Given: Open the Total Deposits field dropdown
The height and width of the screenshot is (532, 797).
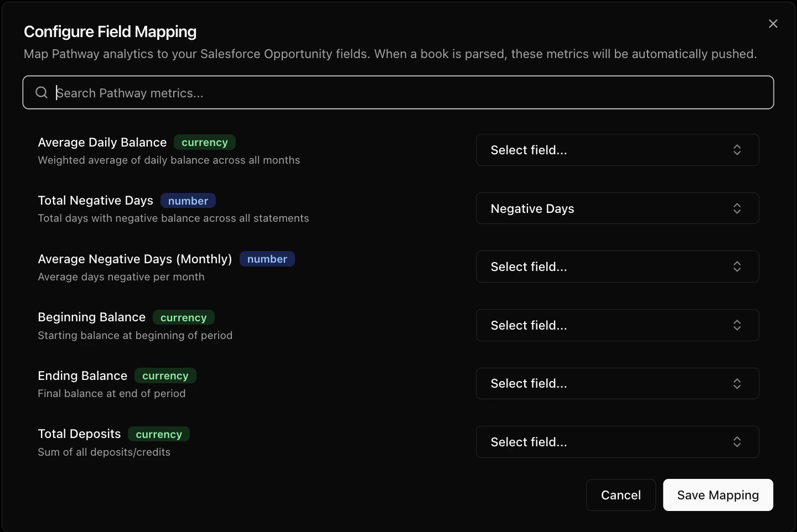Looking at the screenshot, I should point(617,442).
